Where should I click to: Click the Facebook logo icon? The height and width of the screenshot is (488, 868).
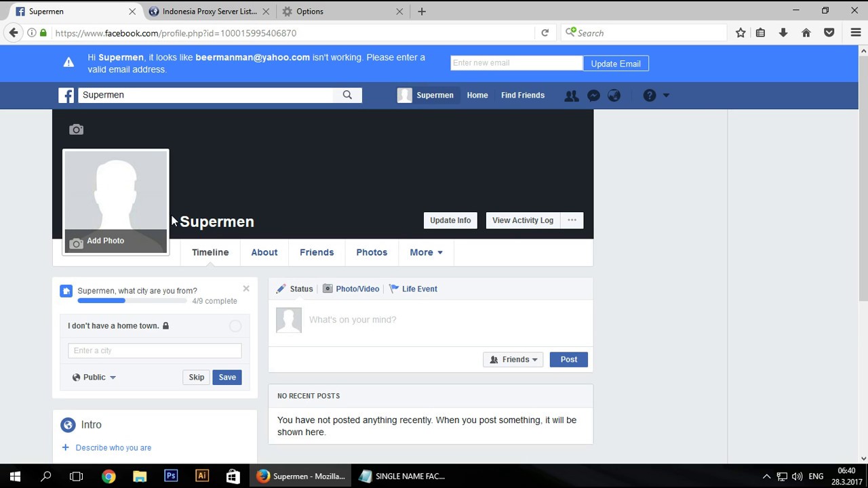66,96
